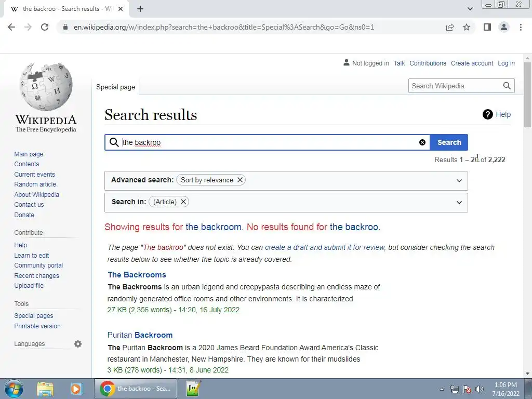Open the Puritan Backroom result
This screenshot has width=532, height=399.
pos(140,335)
